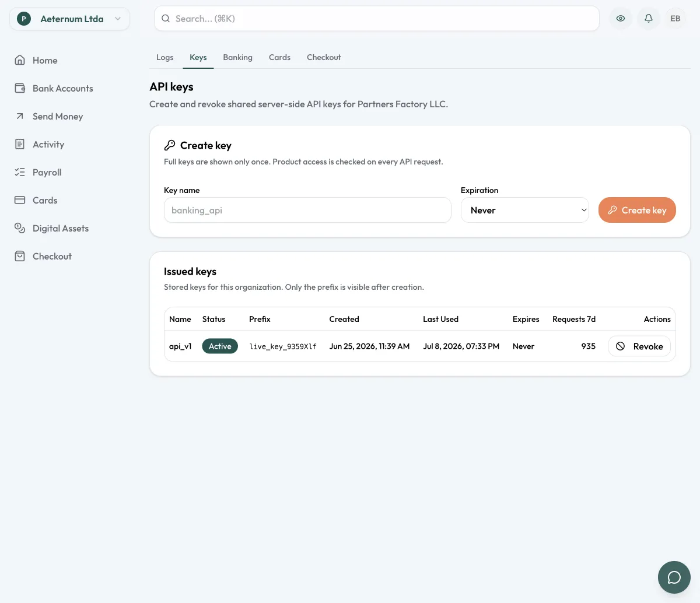The height and width of the screenshot is (603, 700).
Task: Click the Created date Jun 25, 2026
Action: point(369,346)
